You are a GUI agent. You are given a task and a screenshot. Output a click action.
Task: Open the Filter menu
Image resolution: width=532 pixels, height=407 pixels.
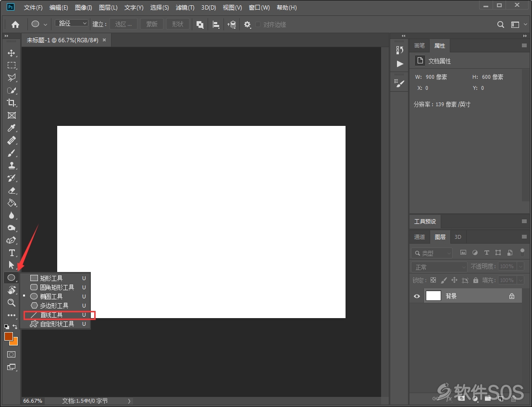[185, 8]
